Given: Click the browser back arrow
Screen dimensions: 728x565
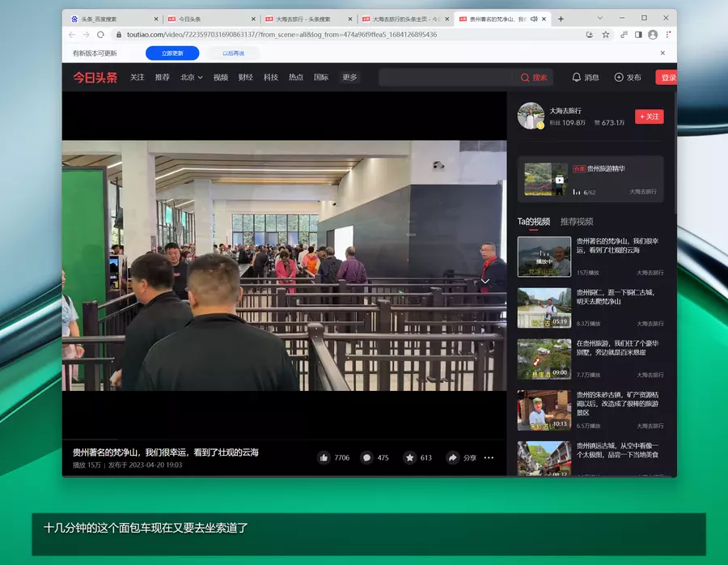Looking at the screenshot, I should 72,34.
